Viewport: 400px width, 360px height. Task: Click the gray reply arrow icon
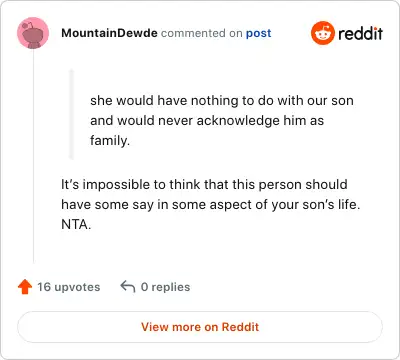tap(128, 287)
